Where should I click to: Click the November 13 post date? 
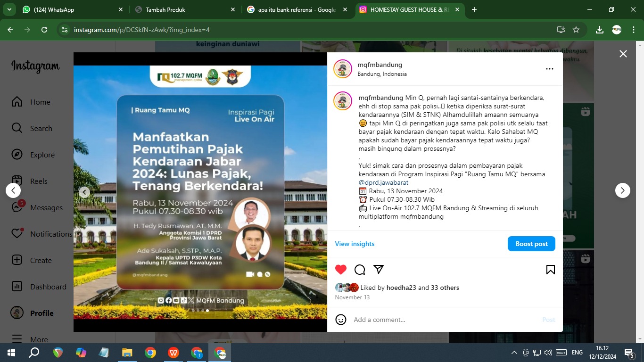pos(352,297)
